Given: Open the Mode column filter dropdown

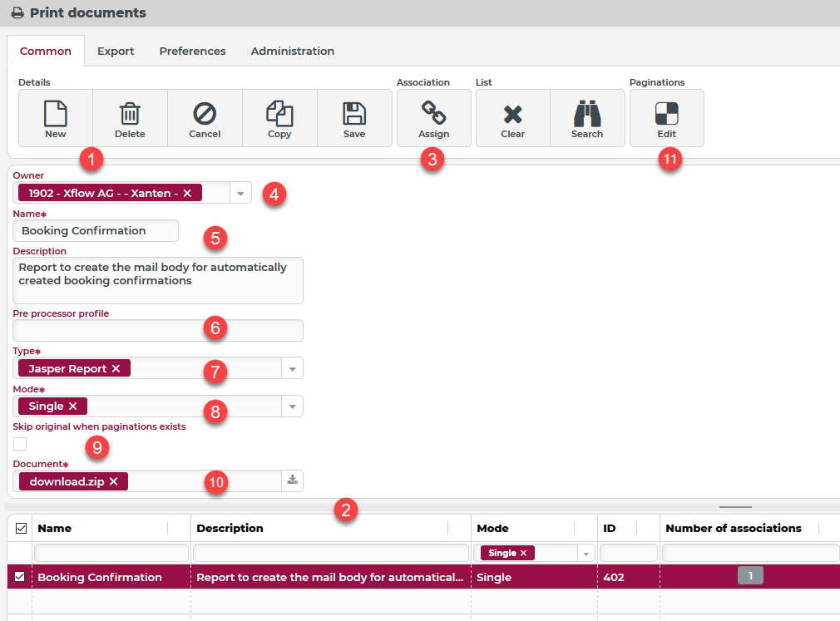Looking at the screenshot, I should click(x=586, y=553).
